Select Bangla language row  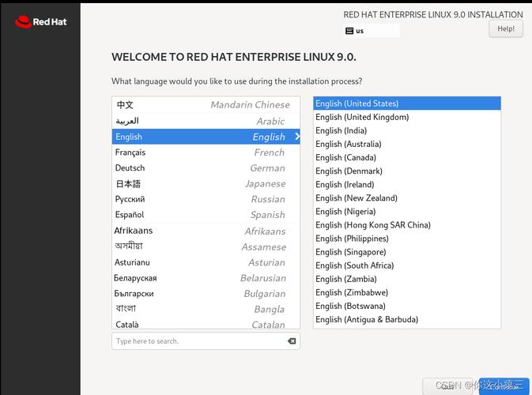tap(206, 309)
